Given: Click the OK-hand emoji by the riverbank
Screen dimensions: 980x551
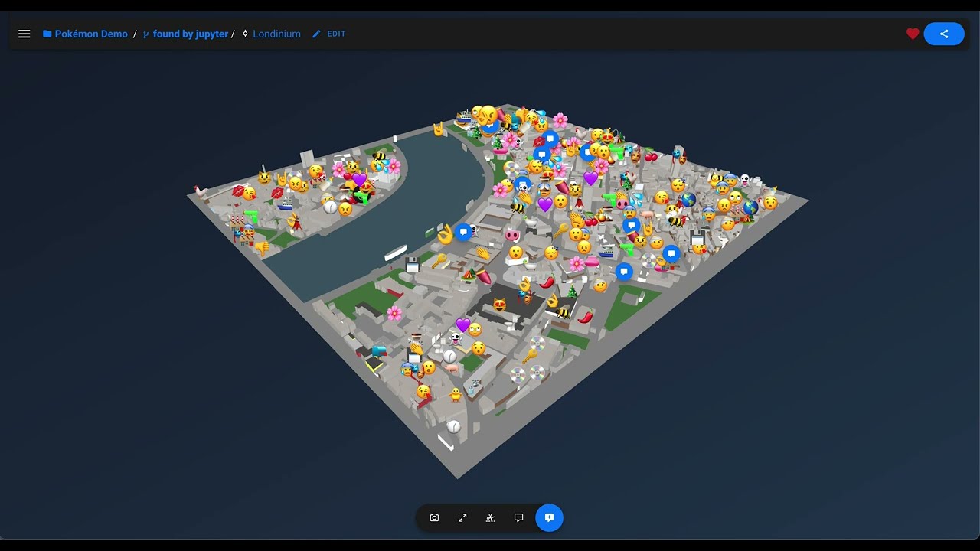Looking at the screenshot, I should [x=444, y=234].
